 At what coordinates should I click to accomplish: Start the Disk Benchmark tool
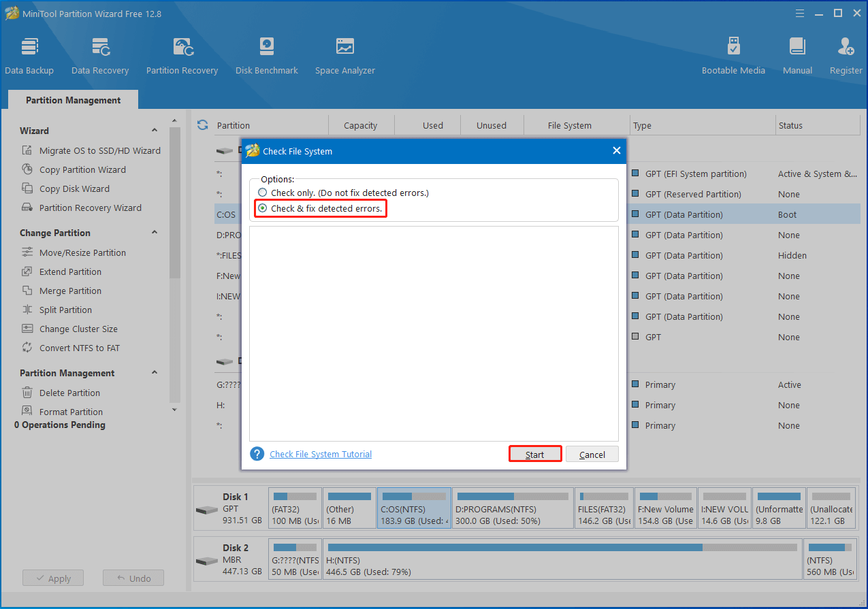(266, 55)
